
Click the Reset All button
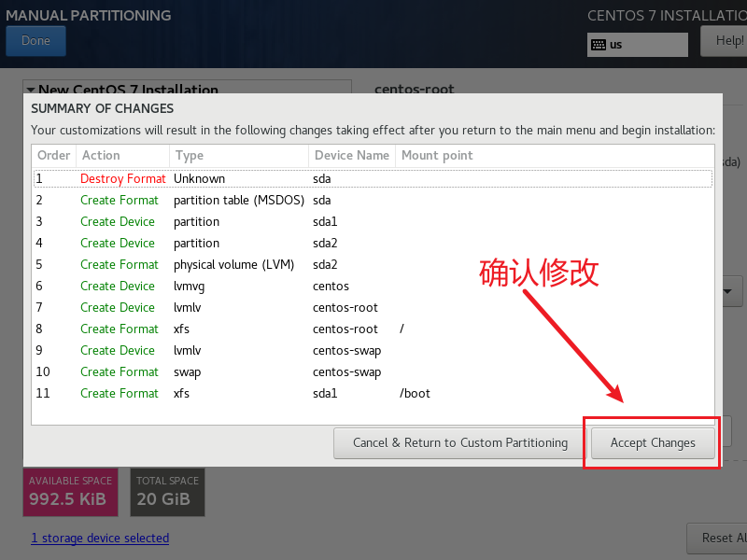(x=717, y=539)
